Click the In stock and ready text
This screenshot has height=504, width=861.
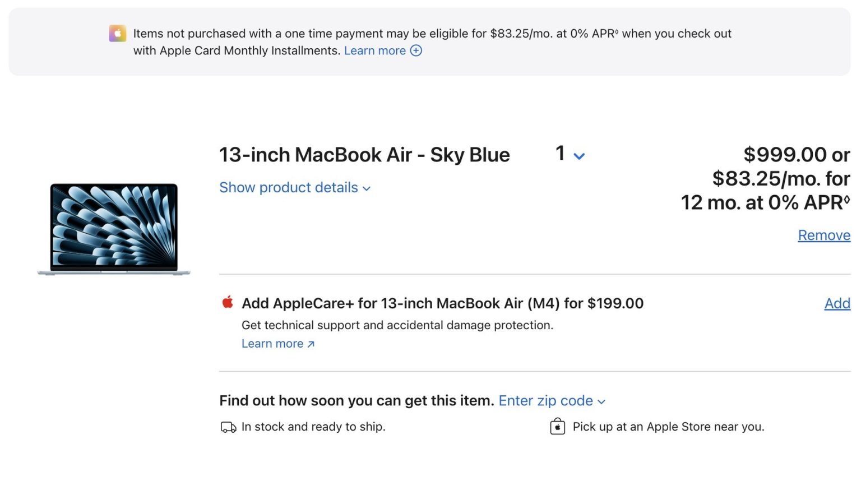(x=313, y=427)
